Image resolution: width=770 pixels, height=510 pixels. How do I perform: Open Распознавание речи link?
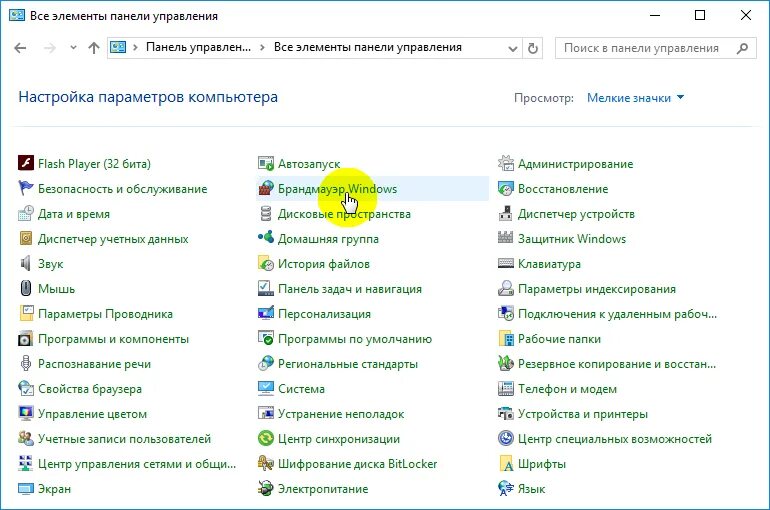[x=94, y=364]
